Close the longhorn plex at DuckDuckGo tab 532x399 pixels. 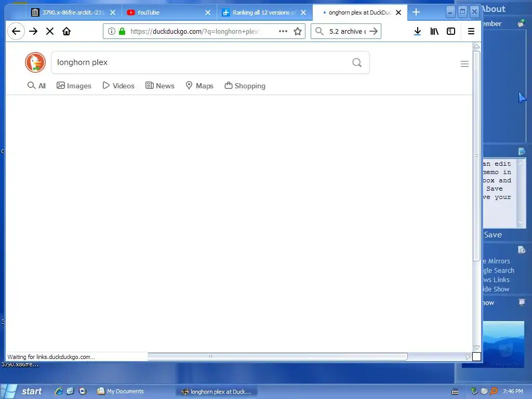tap(398, 12)
